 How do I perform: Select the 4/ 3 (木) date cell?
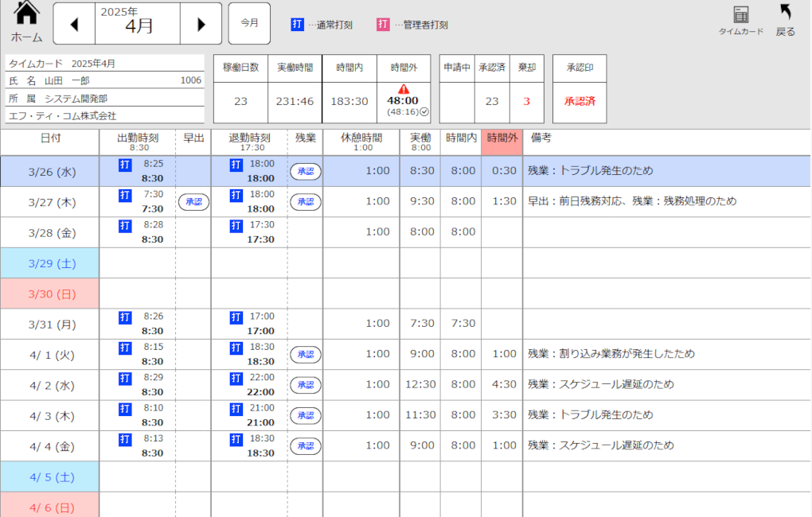pos(49,416)
